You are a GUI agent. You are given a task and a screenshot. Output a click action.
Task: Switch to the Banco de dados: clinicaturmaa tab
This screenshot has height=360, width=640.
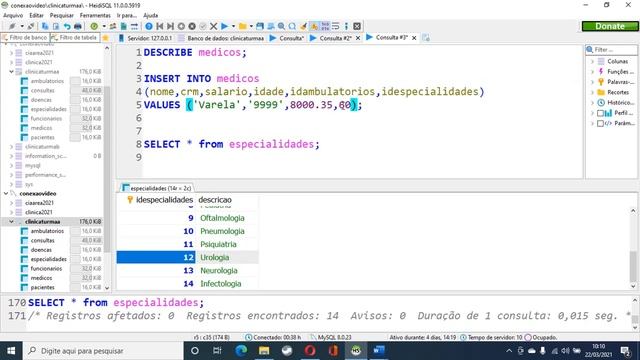(x=221, y=38)
